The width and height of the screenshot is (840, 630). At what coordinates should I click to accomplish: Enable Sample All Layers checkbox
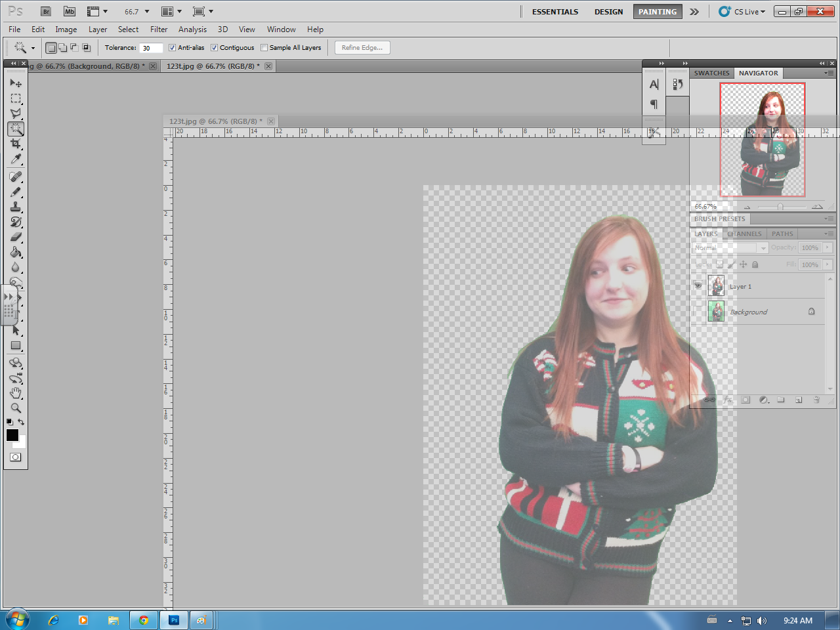coord(264,47)
